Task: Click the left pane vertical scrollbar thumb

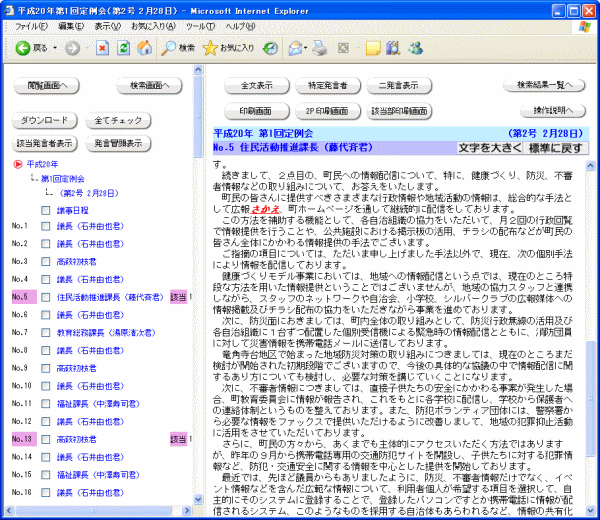Action: tap(198, 117)
